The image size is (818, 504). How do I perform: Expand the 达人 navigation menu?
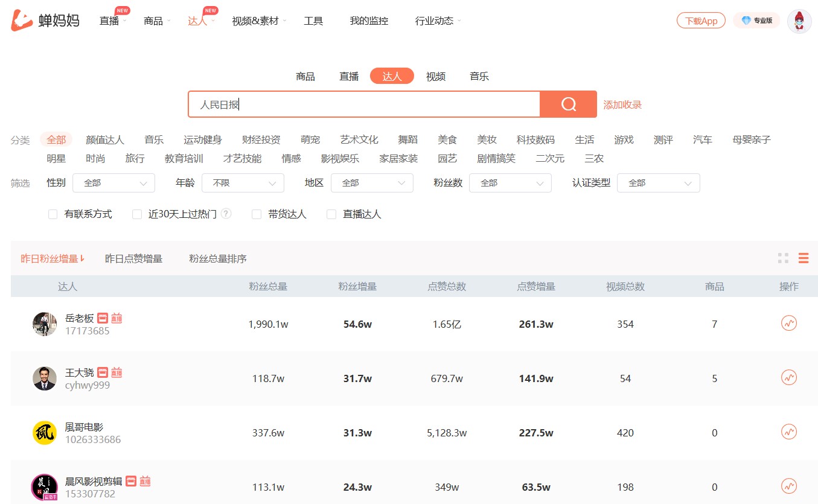(x=201, y=21)
